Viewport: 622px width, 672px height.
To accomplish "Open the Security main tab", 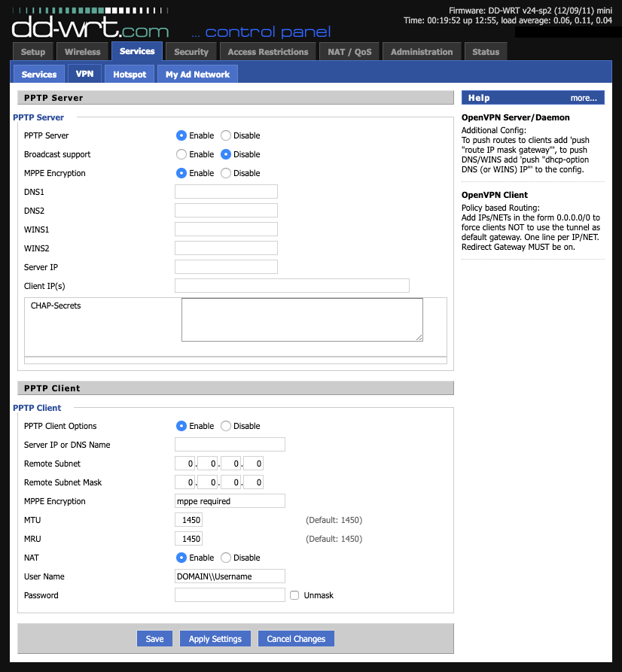I will (191, 52).
